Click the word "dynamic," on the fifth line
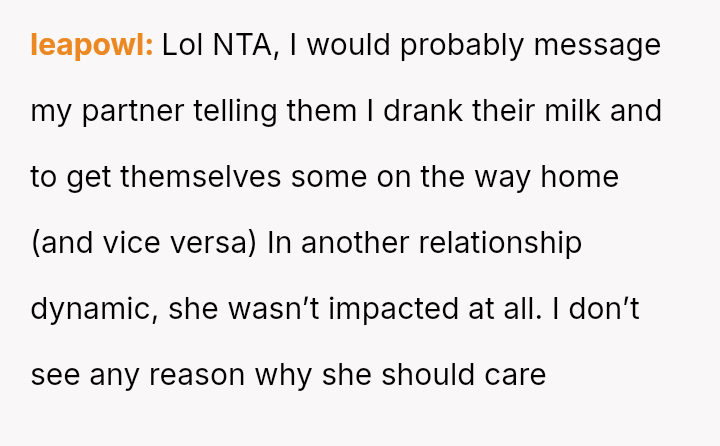 point(94,309)
